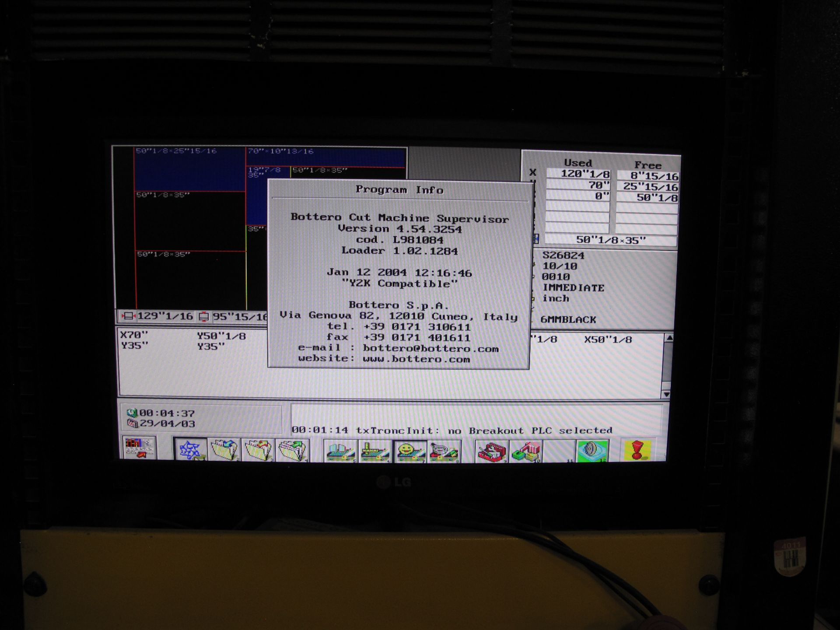This screenshot has height=630, width=840.
Task: Click the status message about no Breakout PLC
Action: 452,430
